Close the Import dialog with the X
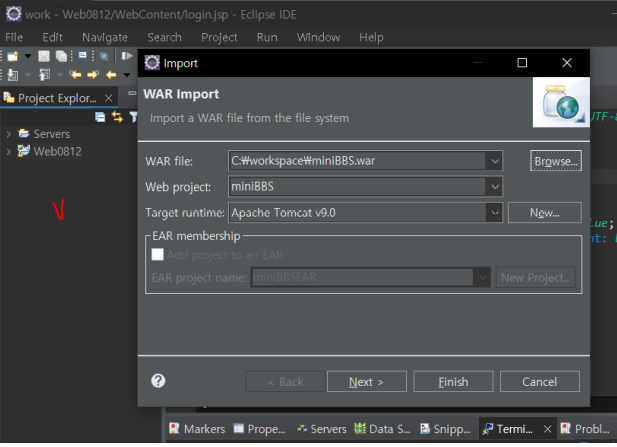The image size is (617, 447). tap(567, 63)
